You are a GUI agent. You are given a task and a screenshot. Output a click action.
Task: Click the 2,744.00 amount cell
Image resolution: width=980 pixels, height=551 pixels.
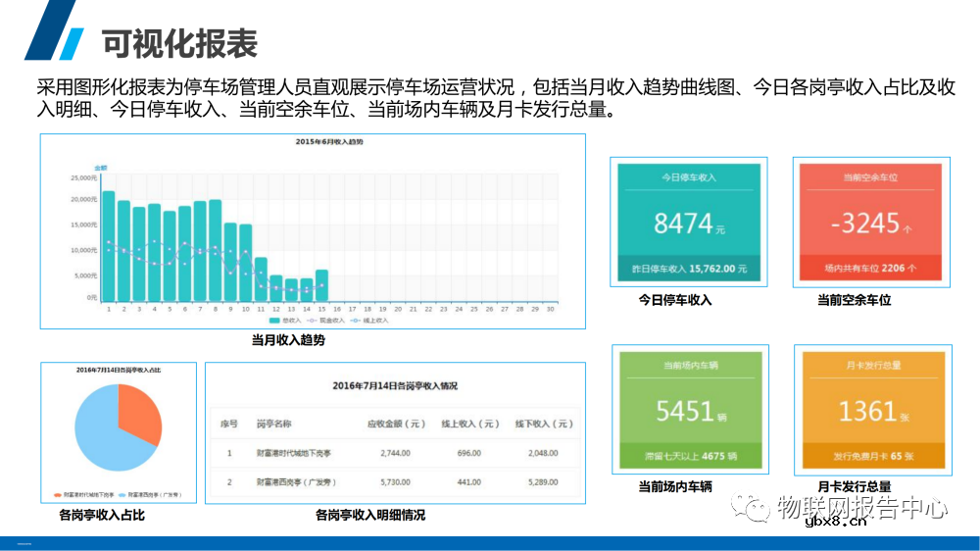tap(396, 453)
